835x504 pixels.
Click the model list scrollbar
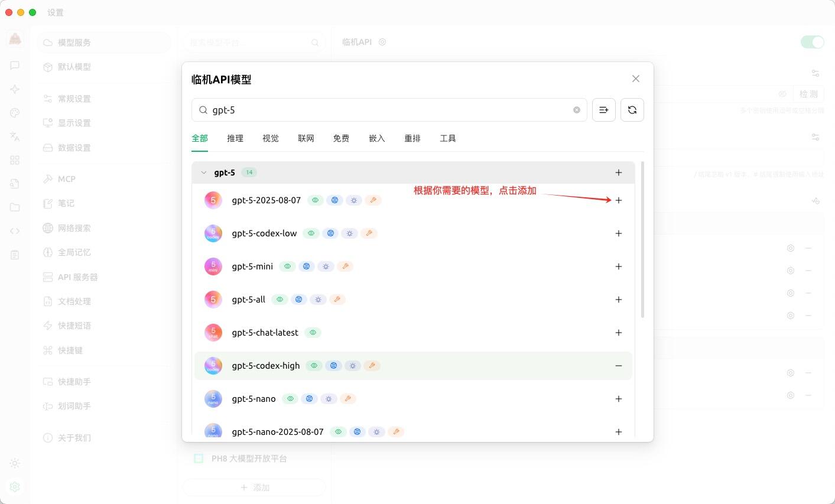(642, 239)
